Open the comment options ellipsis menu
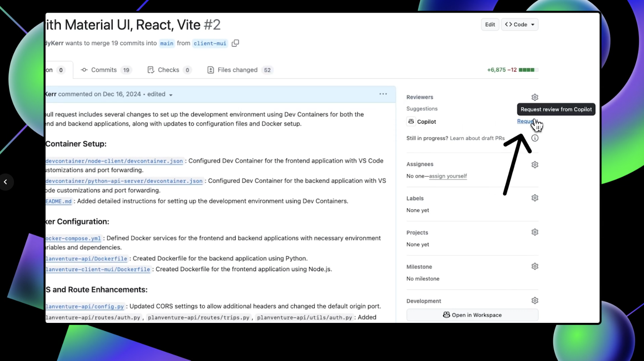Viewport: 644px width, 361px height. click(x=383, y=94)
